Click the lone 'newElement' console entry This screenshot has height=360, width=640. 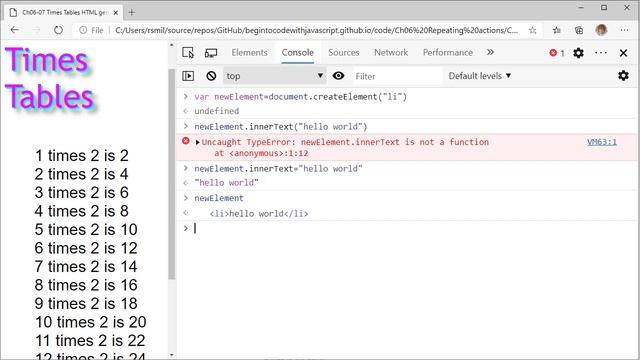pyautogui.click(x=219, y=198)
